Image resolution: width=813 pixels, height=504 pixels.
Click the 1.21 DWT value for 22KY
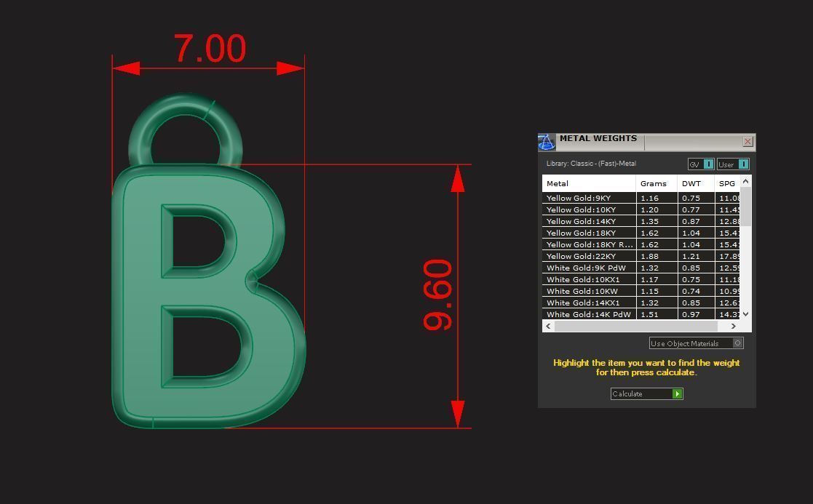[x=691, y=257]
